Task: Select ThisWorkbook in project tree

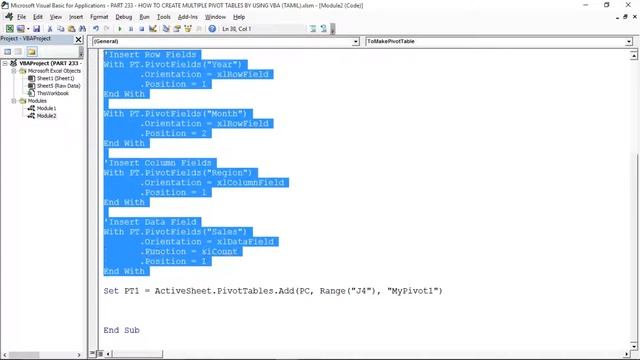Action: (x=53, y=93)
